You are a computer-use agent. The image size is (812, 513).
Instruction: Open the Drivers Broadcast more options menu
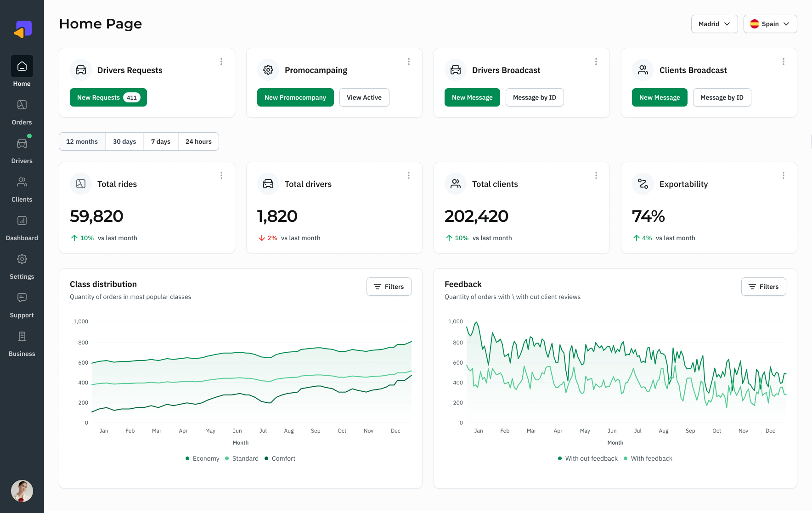pyautogui.click(x=596, y=62)
